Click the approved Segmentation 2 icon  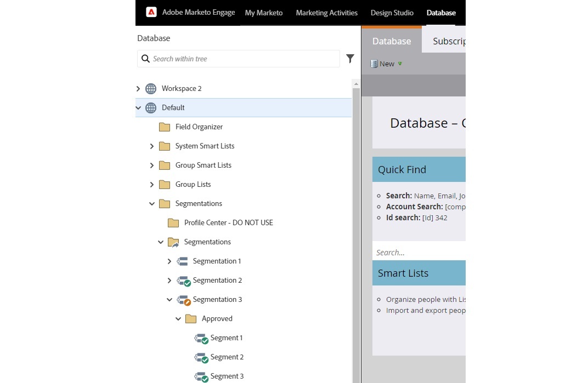tap(184, 281)
